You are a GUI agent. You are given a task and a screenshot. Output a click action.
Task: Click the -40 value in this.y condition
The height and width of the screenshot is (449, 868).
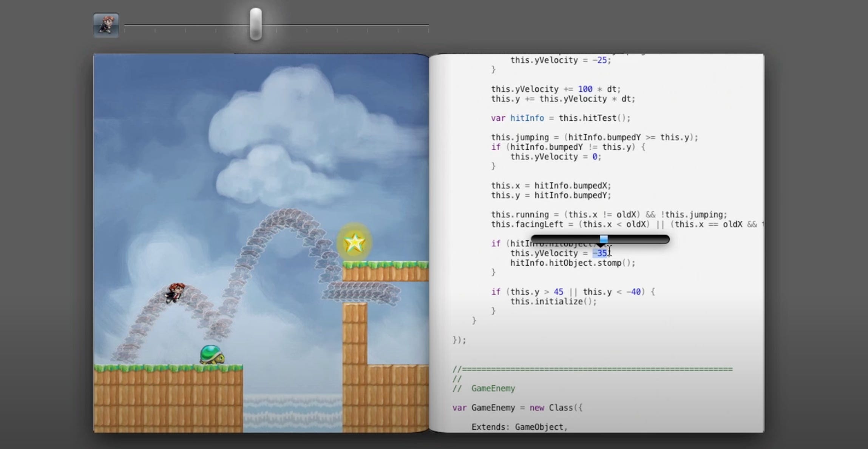633,292
